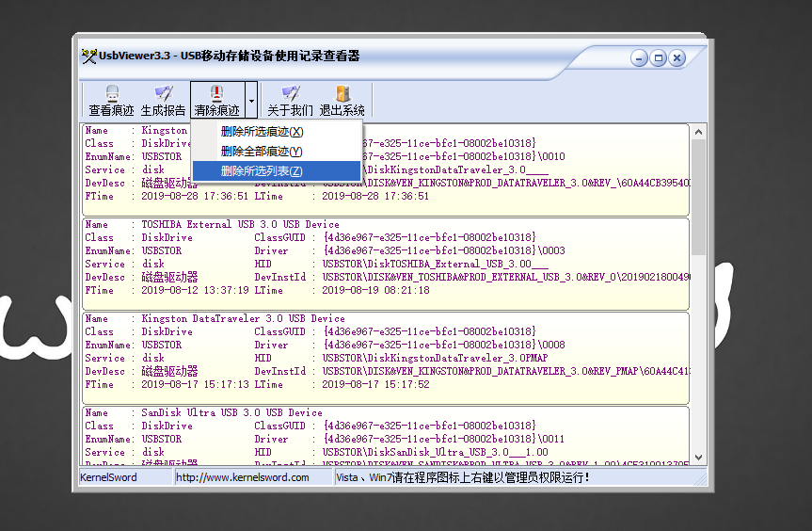Click the HID value DiskKingstonDataTraveler_3.0PMAP
Screen dimensions: 812x531
435,359
